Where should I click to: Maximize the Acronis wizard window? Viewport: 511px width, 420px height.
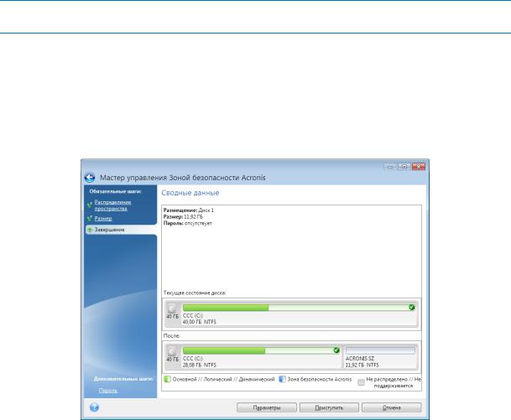click(404, 167)
